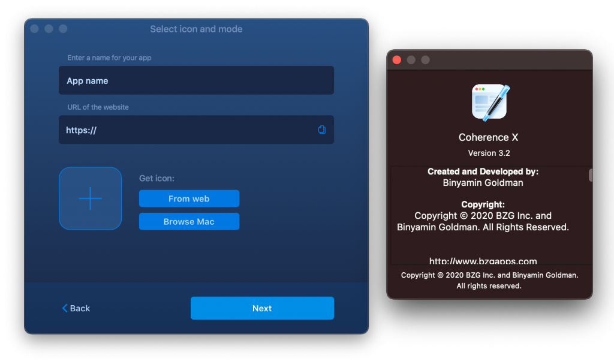The image size is (614, 364).
Task: Click zoom button of About window
Action: [425, 59]
